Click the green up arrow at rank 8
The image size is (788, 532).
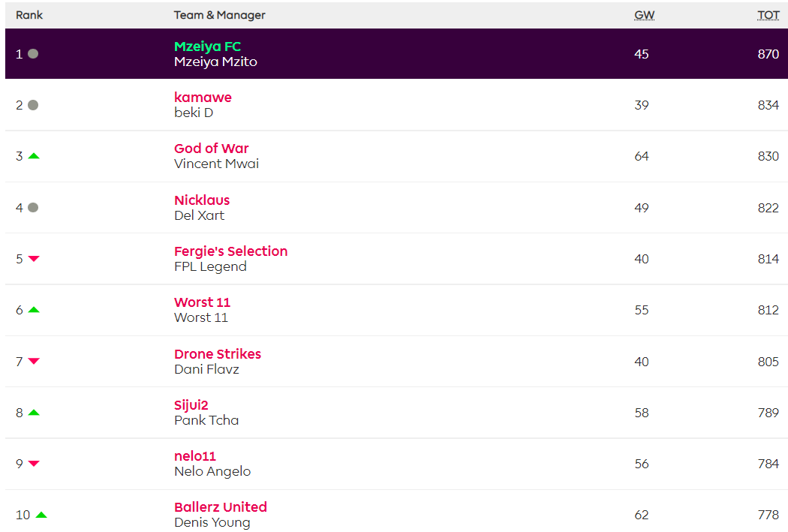(33, 413)
